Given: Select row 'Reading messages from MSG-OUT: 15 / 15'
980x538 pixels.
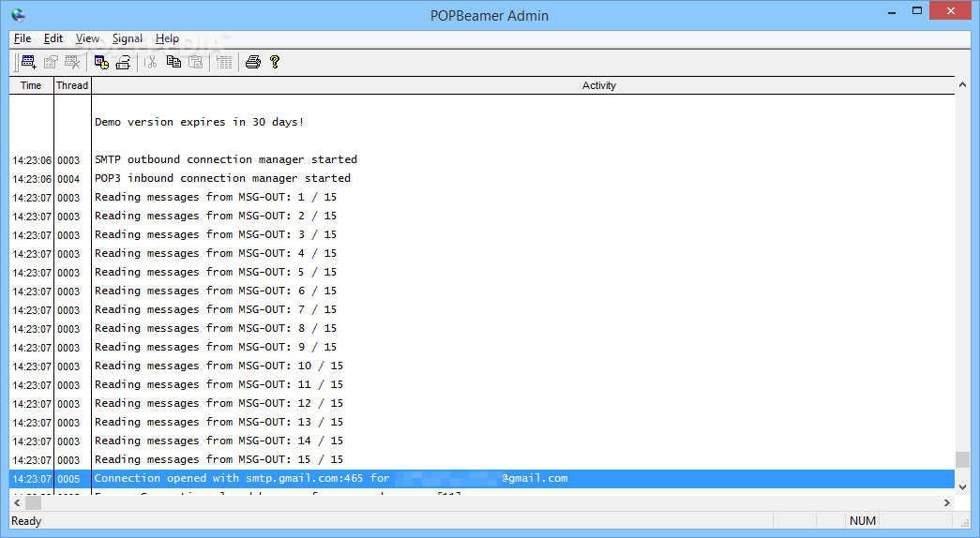Looking at the screenshot, I should click(x=482, y=460).
